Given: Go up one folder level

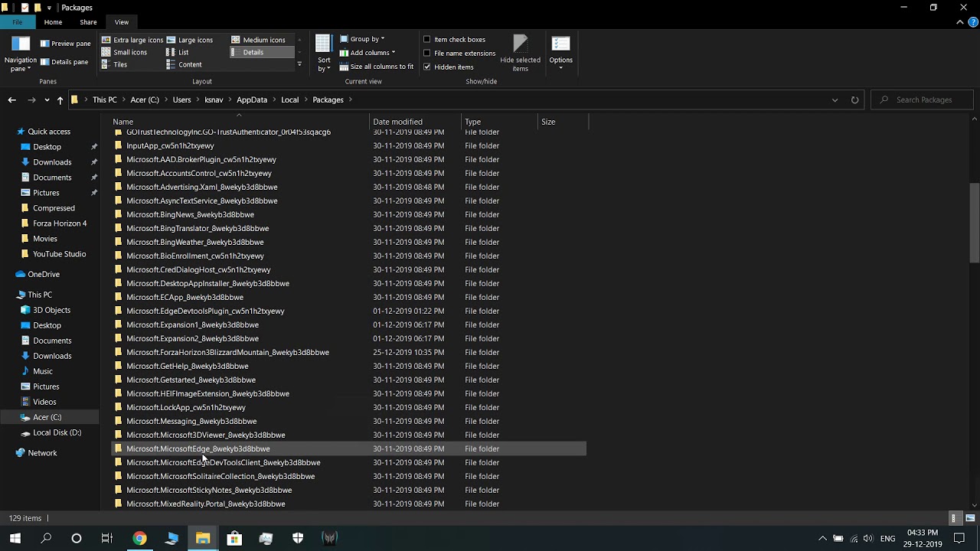Looking at the screenshot, I should [x=60, y=99].
